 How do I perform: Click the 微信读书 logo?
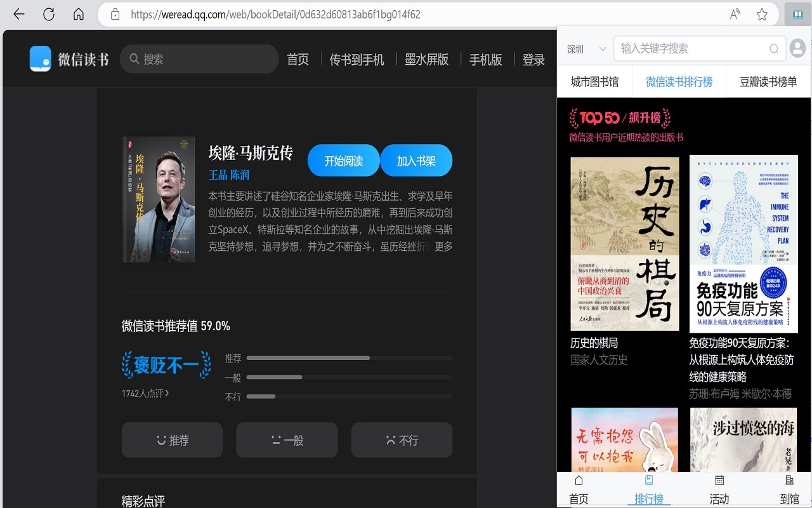69,59
